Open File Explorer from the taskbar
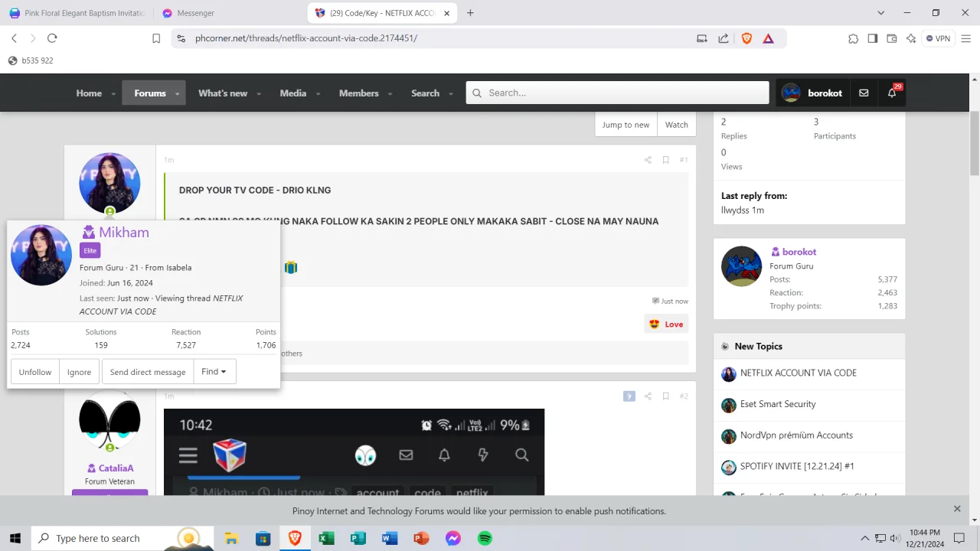This screenshot has height=551, width=980. click(x=231, y=538)
